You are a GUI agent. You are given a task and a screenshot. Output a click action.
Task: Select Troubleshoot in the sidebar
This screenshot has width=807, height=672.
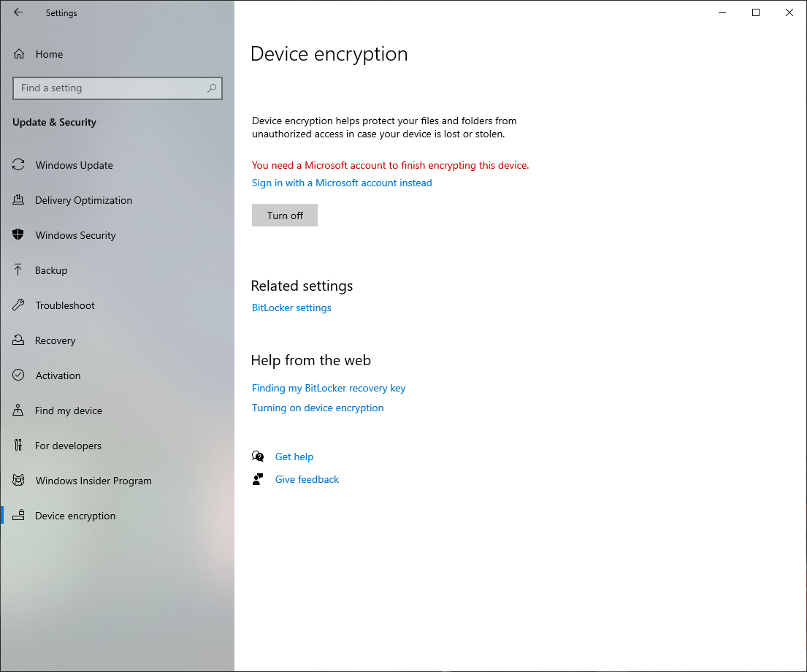pyautogui.click(x=118, y=305)
